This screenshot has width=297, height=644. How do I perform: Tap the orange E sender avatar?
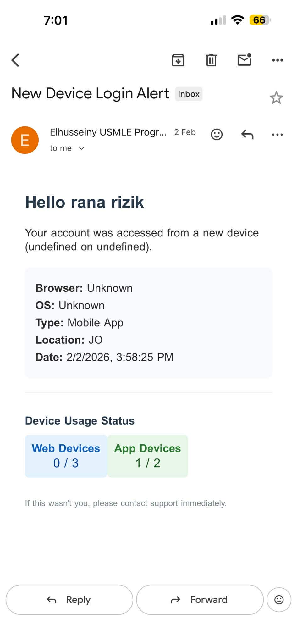tap(25, 140)
